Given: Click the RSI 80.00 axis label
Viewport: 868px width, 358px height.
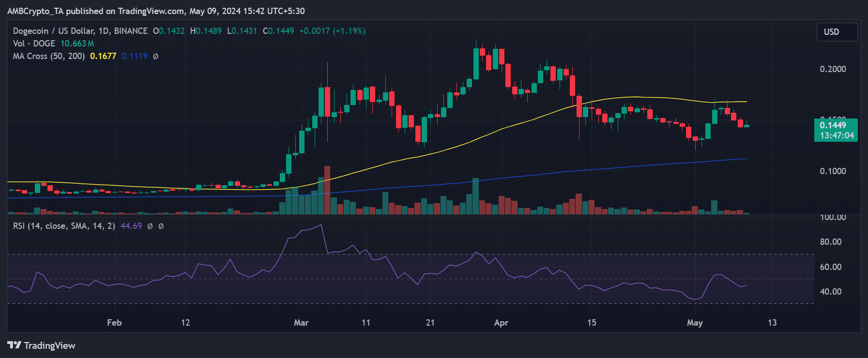Looking at the screenshot, I should pyautogui.click(x=831, y=242).
